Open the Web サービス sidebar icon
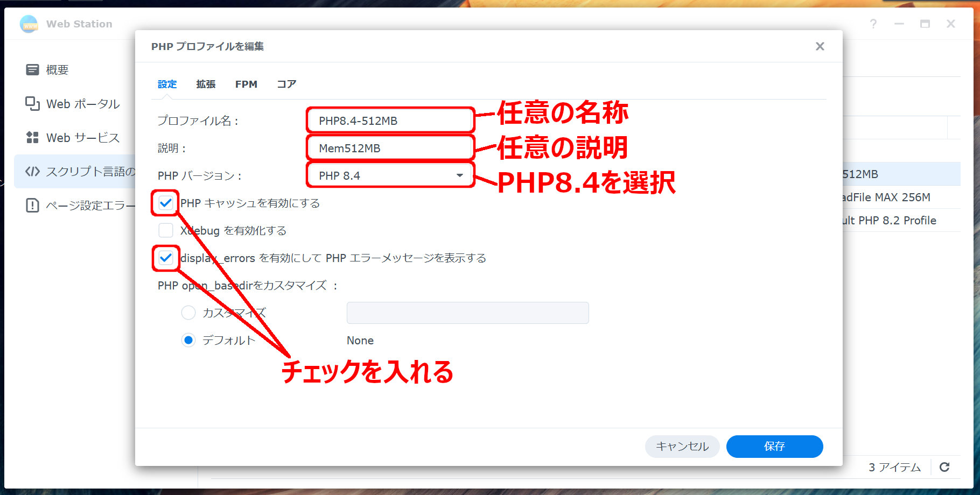This screenshot has width=980, height=495. click(32, 137)
